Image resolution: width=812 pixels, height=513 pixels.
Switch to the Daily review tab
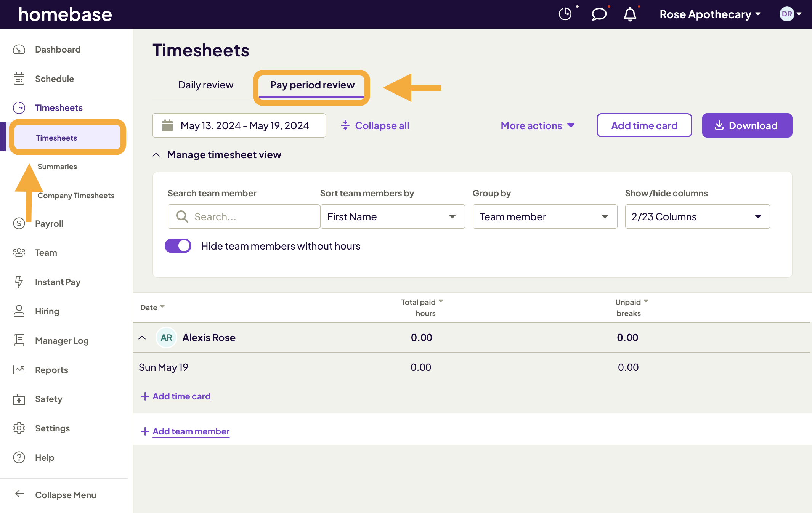point(205,85)
